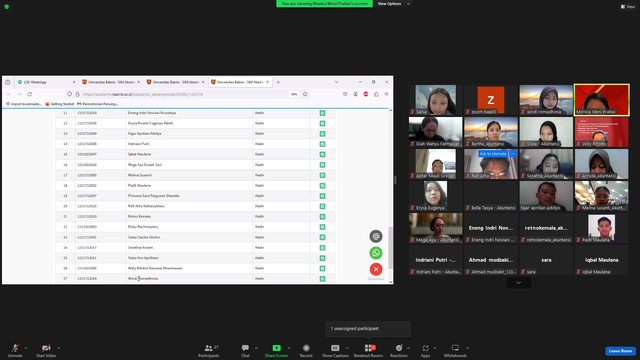Click green action icon for Retno Kemala
640x360 pixels.
pyautogui.click(x=322, y=216)
